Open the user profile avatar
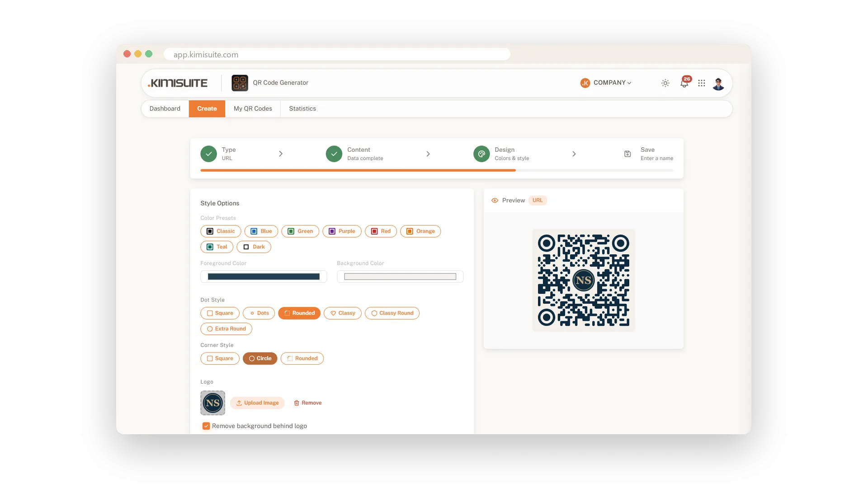Viewport: 868px width, 488px height. pyautogui.click(x=718, y=83)
